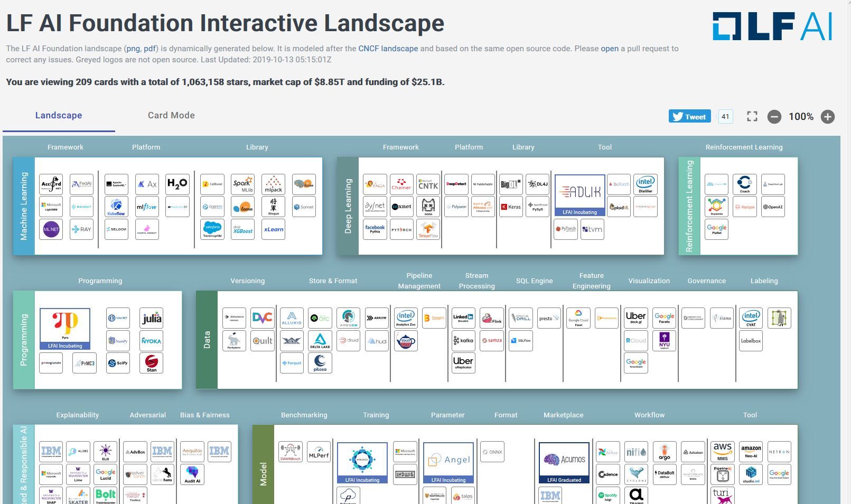The image size is (851, 504).
Task: Open the Uber deck.gl card
Action: (636, 318)
